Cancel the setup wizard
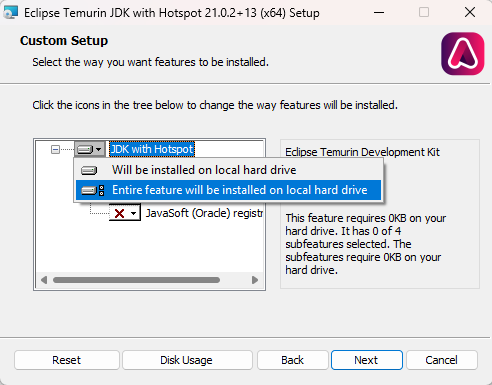Viewport: 492px width, 385px height. pos(442,360)
